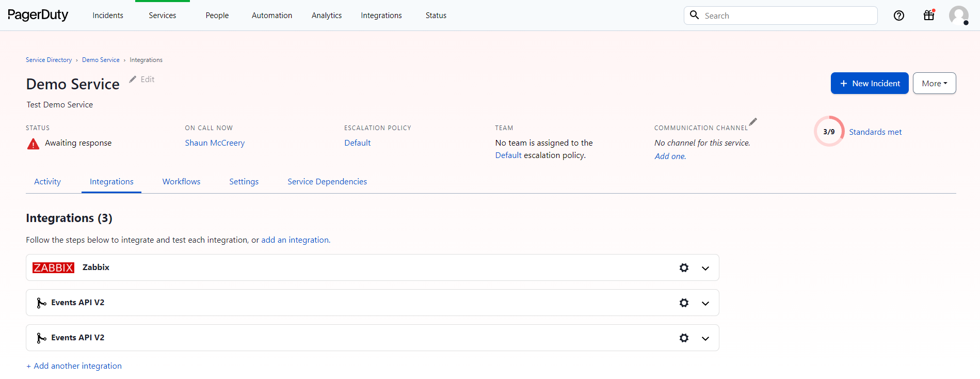Screen dimensions: 980x379
Task: Open gear settings for the first Events API V2
Action: point(684,303)
